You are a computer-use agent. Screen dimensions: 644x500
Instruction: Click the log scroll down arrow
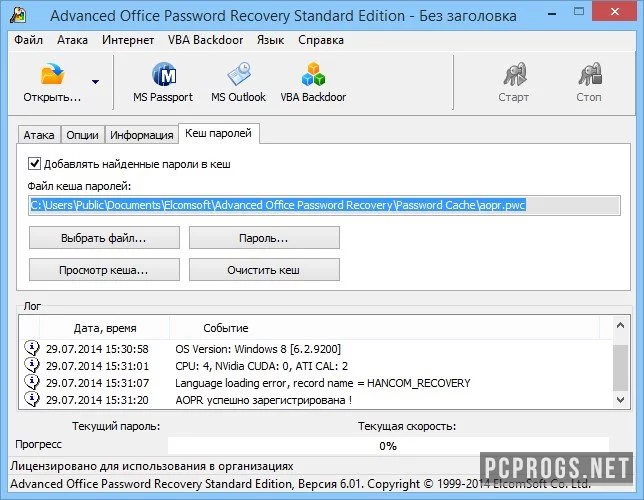tap(621, 399)
